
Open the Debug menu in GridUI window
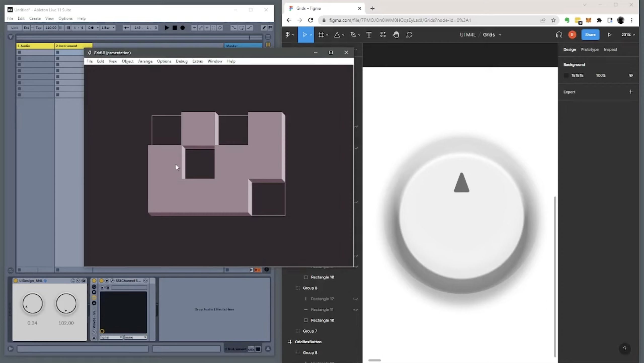click(x=182, y=61)
